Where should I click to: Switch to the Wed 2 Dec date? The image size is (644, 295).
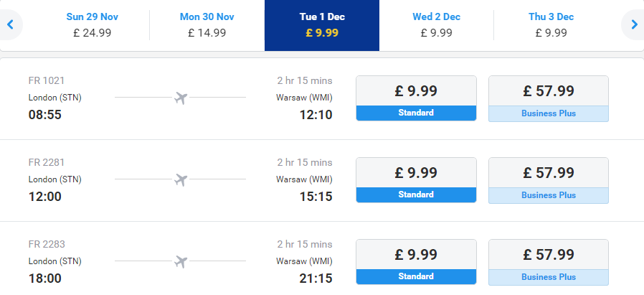tap(437, 24)
